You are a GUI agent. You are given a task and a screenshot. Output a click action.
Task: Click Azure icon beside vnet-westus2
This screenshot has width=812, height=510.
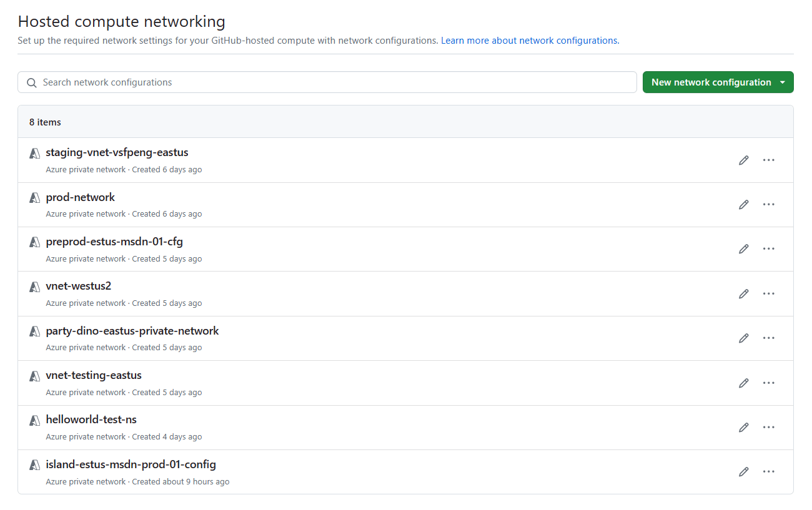[x=34, y=287]
